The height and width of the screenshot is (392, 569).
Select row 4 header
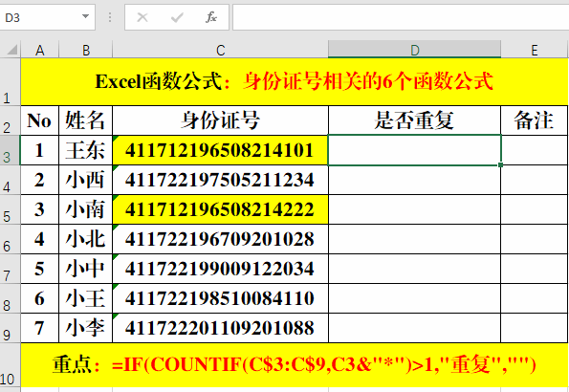pos(11,180)
